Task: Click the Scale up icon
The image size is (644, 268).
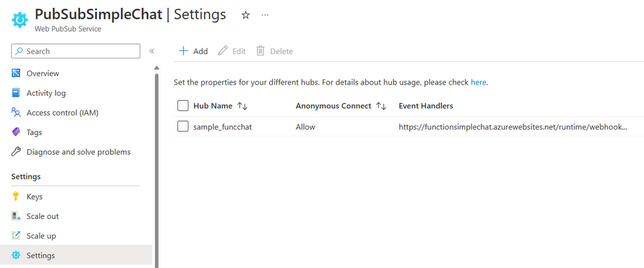Action: [x=16, y=236]
